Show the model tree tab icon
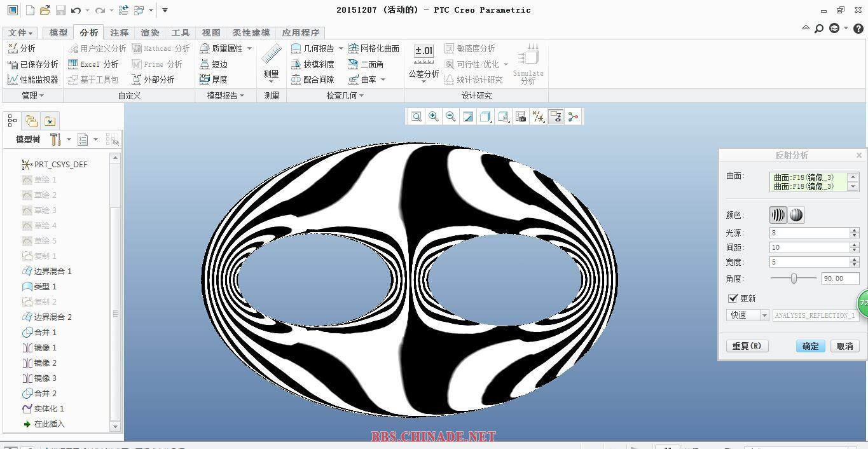This screenshot has height=449, width=868. click(x=12, y=121)
